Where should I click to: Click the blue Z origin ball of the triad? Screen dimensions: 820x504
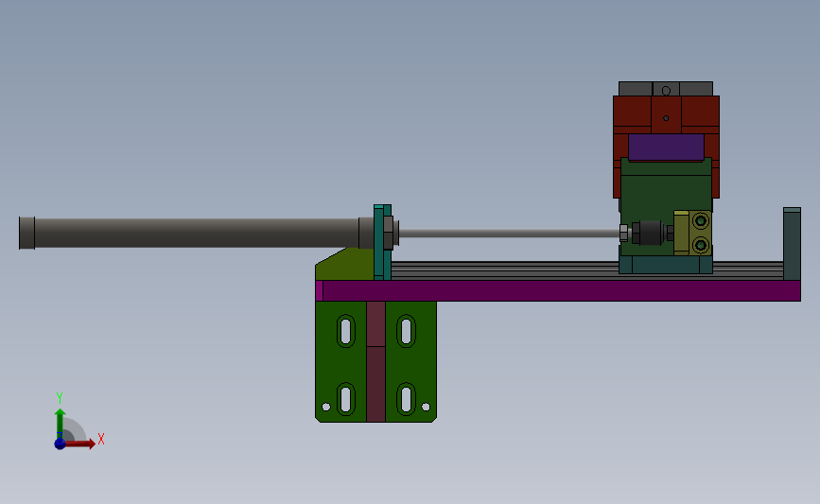coord(60,443)
